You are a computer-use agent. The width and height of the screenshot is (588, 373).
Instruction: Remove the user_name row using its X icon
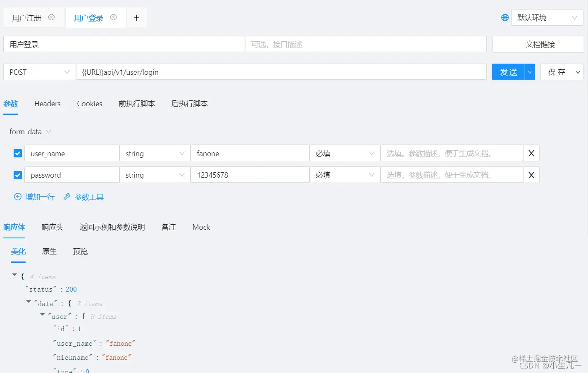click(531, 153)
